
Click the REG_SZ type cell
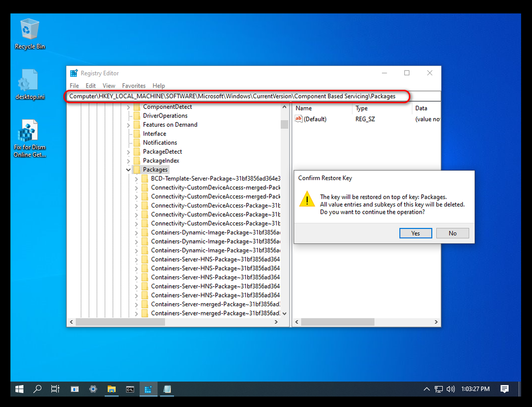pos(365,119)
